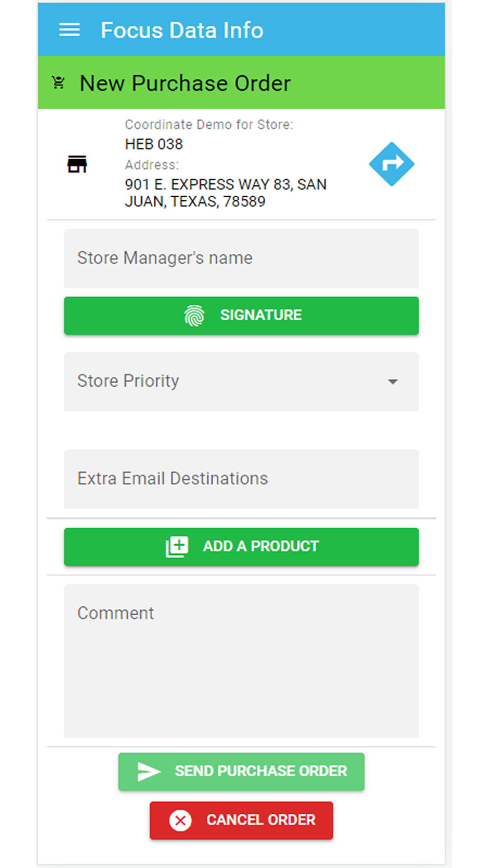Click the store building icon
This screenshot has width=488, height=868.
(x=77, y=164)
